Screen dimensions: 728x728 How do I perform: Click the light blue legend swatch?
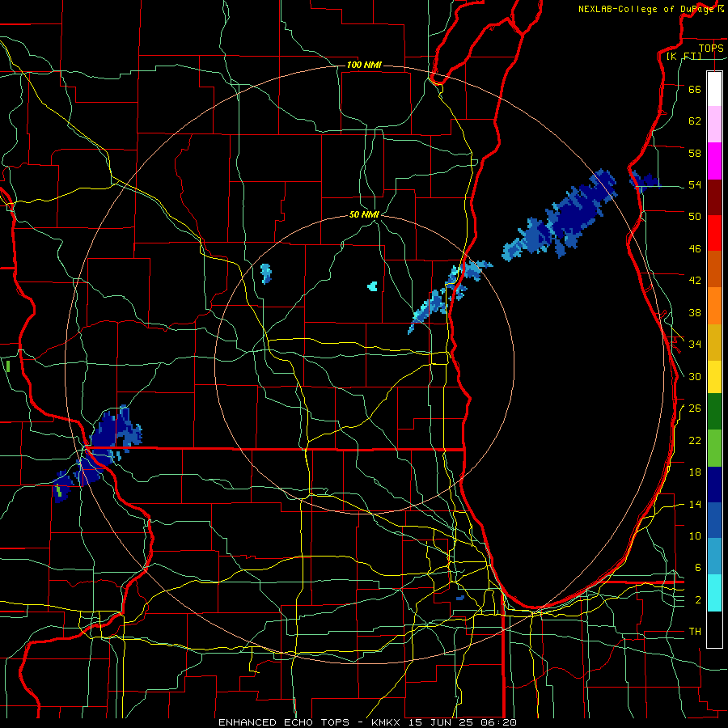[714, 557]
